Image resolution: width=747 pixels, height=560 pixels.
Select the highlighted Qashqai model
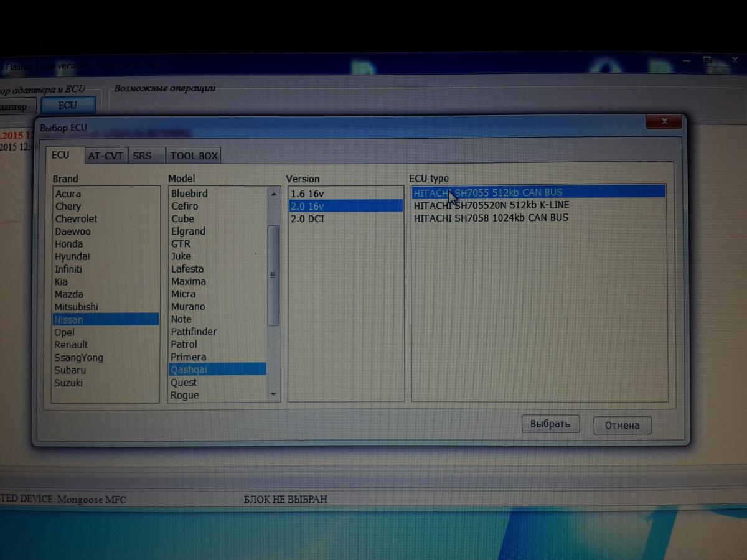[218, 370]
